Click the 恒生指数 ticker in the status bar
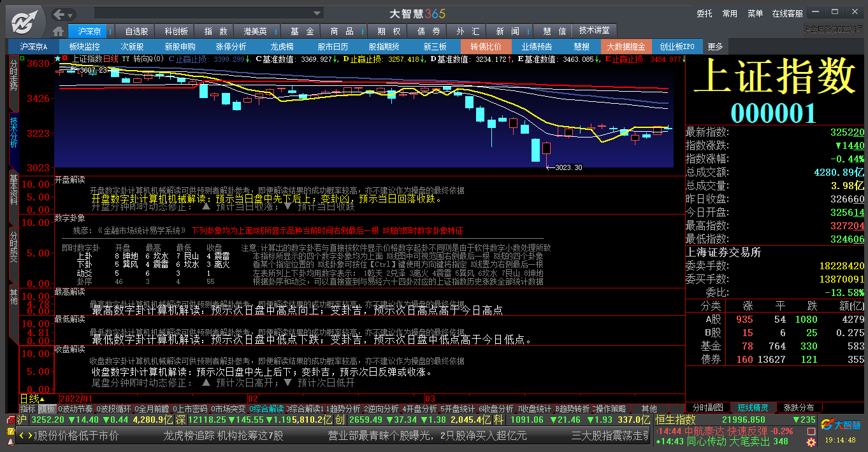Screen dimensions: 868x452 pos(736,420)
